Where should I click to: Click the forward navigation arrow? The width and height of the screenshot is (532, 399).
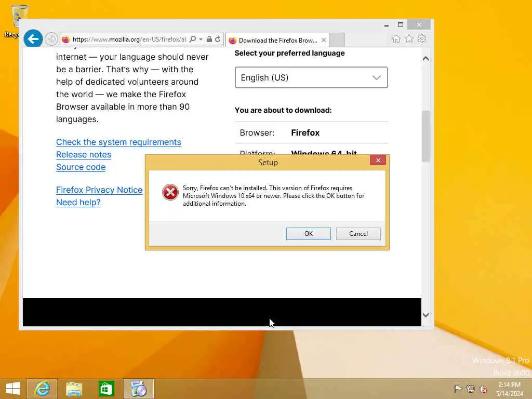coord(51,39)
